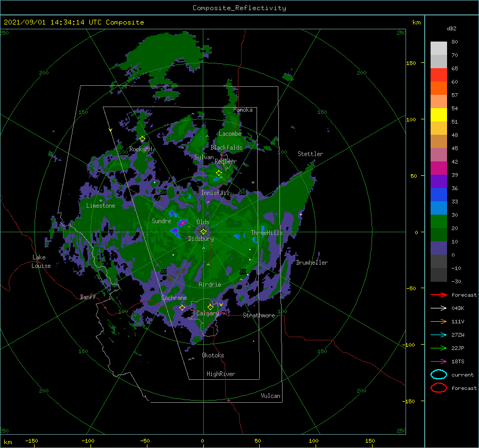Select the blue 36 dBZ color swatch
Viewport: 479px width, 448px height.
439,194
